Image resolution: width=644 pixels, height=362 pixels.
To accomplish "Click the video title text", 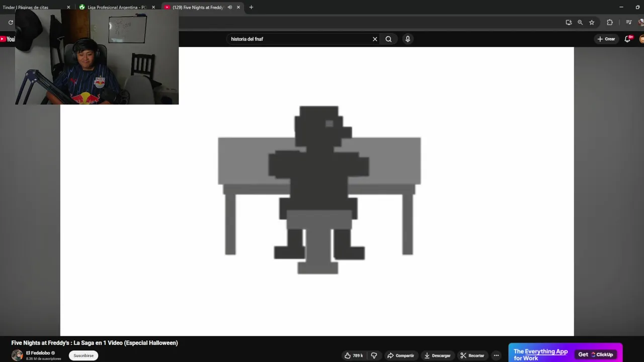I will click(x=95, y=343).
